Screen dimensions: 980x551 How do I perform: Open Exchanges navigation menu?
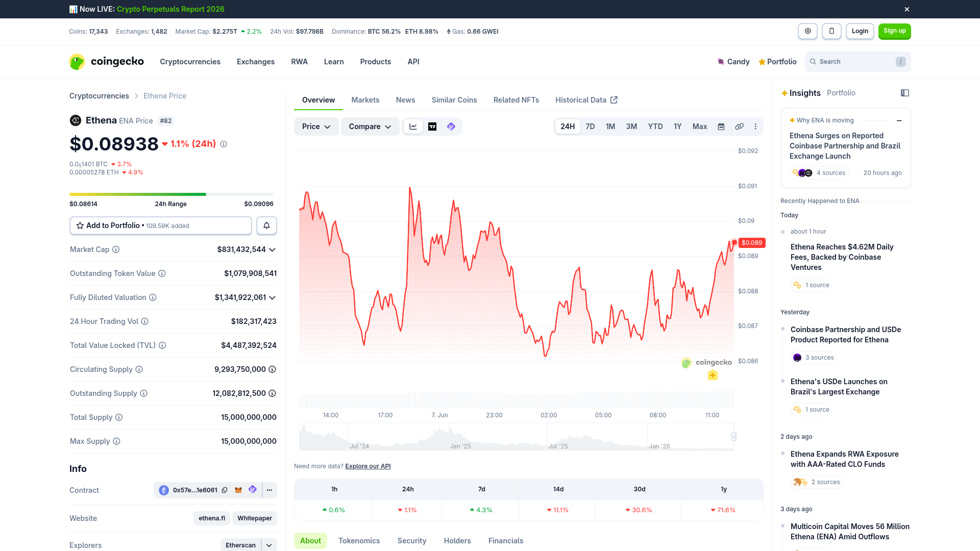point(256,62)
